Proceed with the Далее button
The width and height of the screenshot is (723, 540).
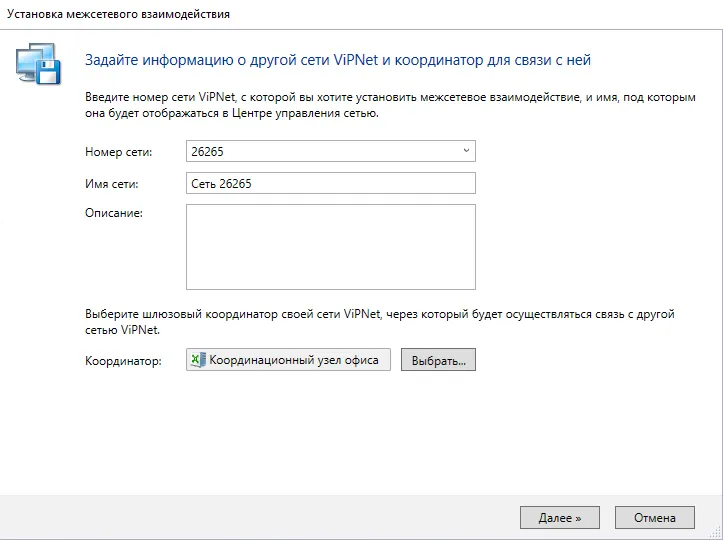coord(560,517)
